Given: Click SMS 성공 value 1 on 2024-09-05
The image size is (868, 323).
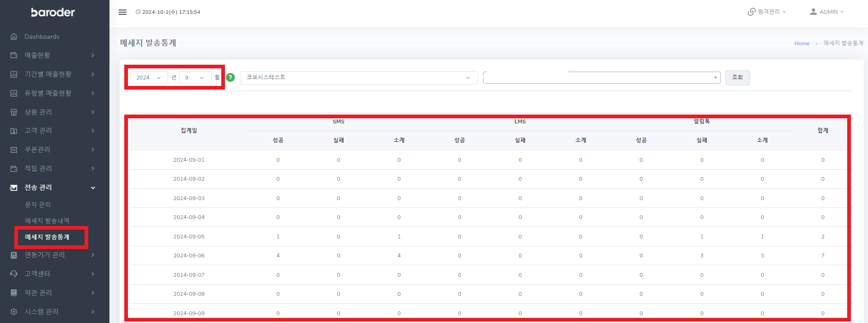Looking at the screenshot, I should 278,237.
